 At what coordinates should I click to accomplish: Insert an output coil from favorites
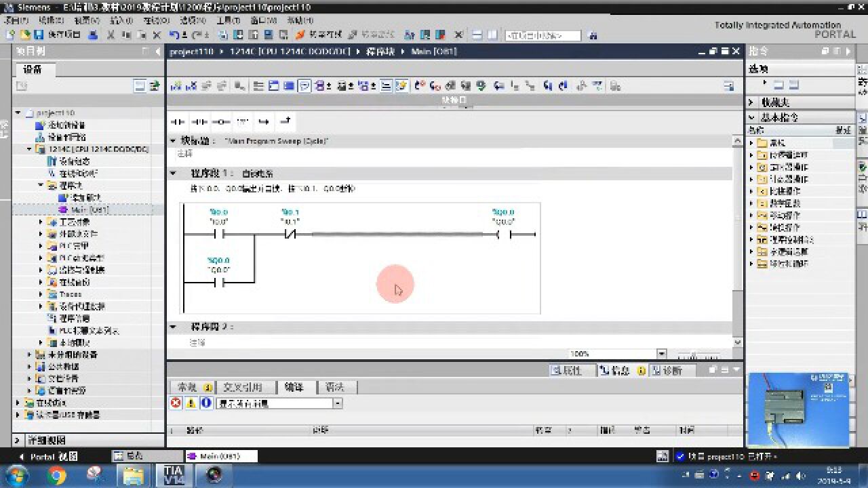tap(221, 122)
